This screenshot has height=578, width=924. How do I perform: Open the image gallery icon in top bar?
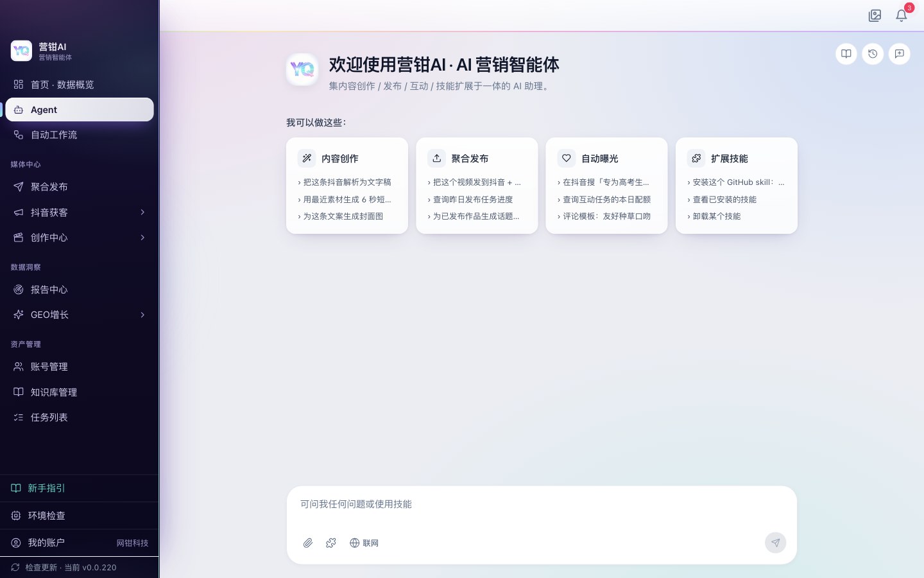pos(875,15)
